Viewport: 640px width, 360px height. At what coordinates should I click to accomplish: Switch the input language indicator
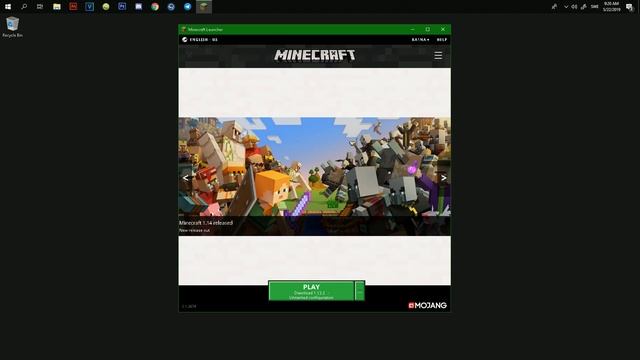594,7
